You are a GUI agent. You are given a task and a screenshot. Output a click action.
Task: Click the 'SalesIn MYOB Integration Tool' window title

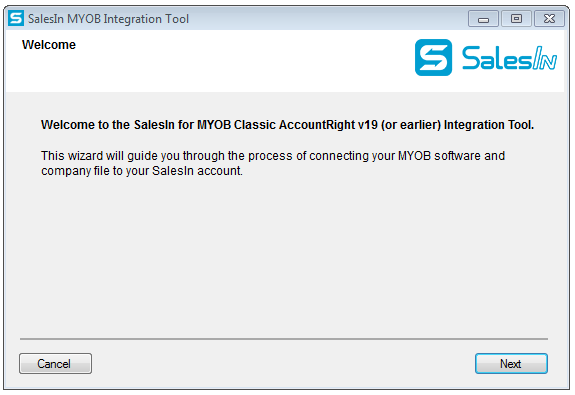[108, 19]
